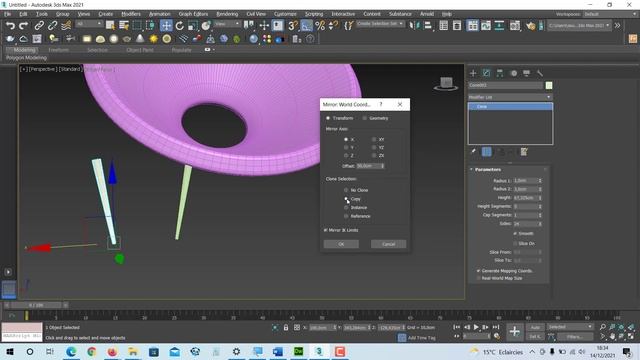
Task: Click the sun light icon in second toolbar
Action: 153,39
